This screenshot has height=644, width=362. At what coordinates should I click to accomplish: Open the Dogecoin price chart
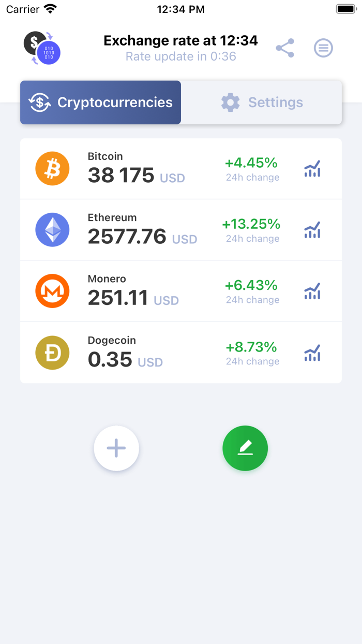pyautogui.click(x=312, y=353)
